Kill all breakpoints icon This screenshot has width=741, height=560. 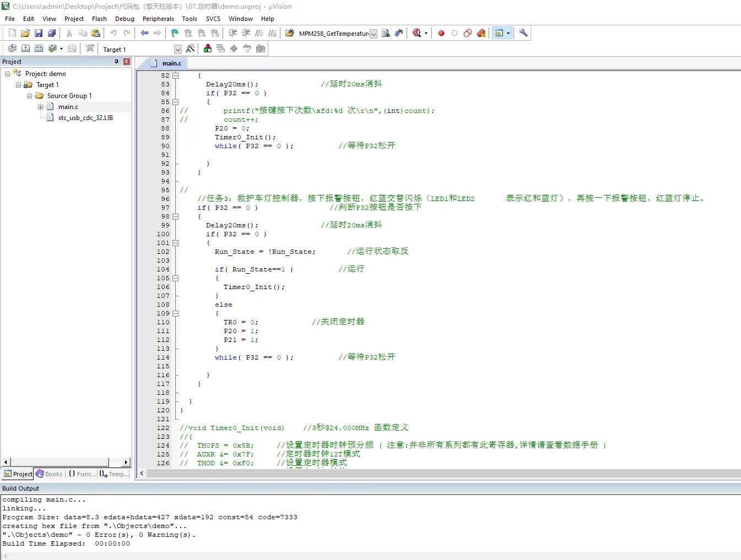(x=481, y=33)
